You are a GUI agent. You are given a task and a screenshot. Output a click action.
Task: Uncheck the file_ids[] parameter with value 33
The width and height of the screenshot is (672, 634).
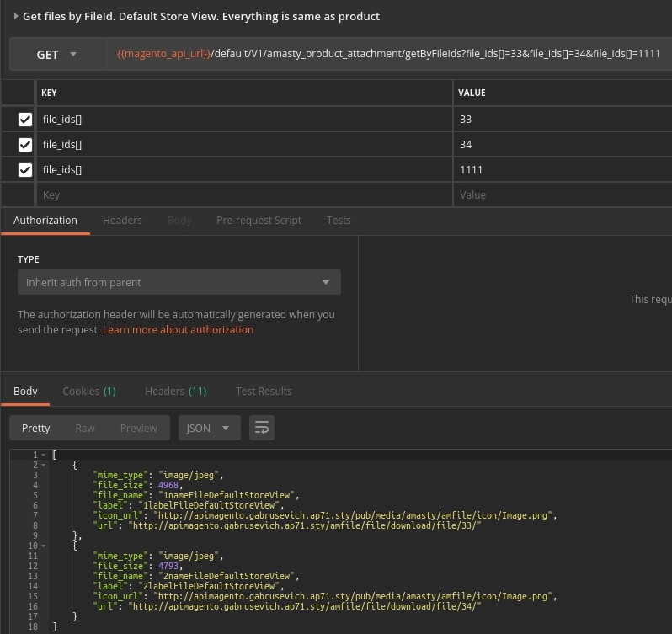tap(25, 120)
